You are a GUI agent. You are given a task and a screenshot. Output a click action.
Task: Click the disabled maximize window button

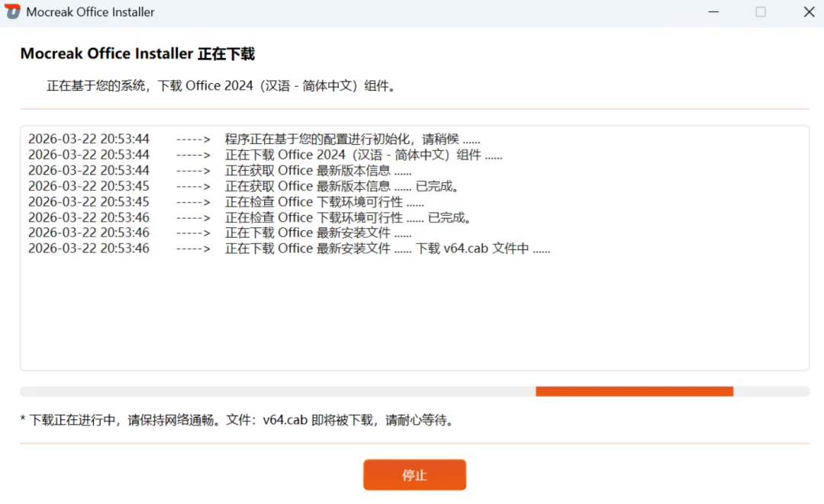tap(761, 11)
